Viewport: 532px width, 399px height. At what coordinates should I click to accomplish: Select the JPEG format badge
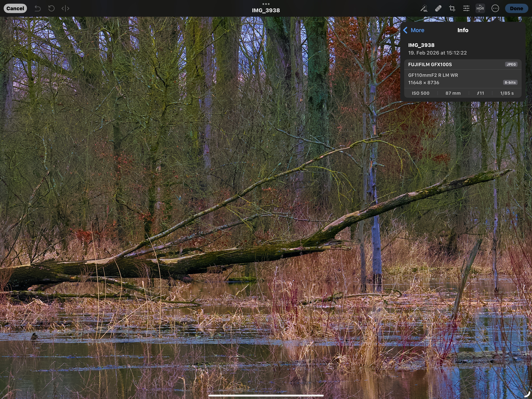tap(511, 64)
